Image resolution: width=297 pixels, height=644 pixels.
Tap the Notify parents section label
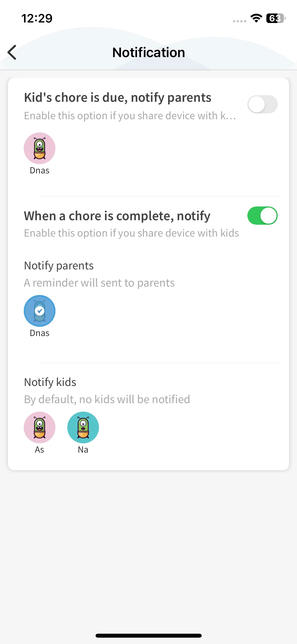pos(59,266)
